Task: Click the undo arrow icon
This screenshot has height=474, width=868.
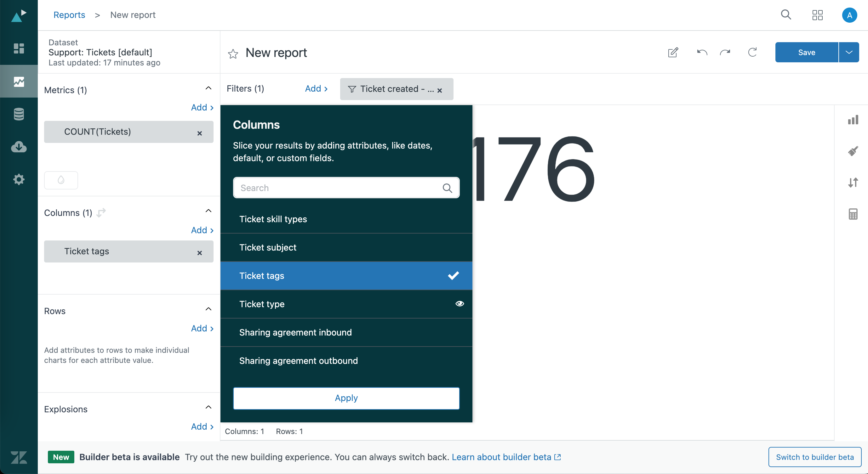Action: [x=702, y=53]
